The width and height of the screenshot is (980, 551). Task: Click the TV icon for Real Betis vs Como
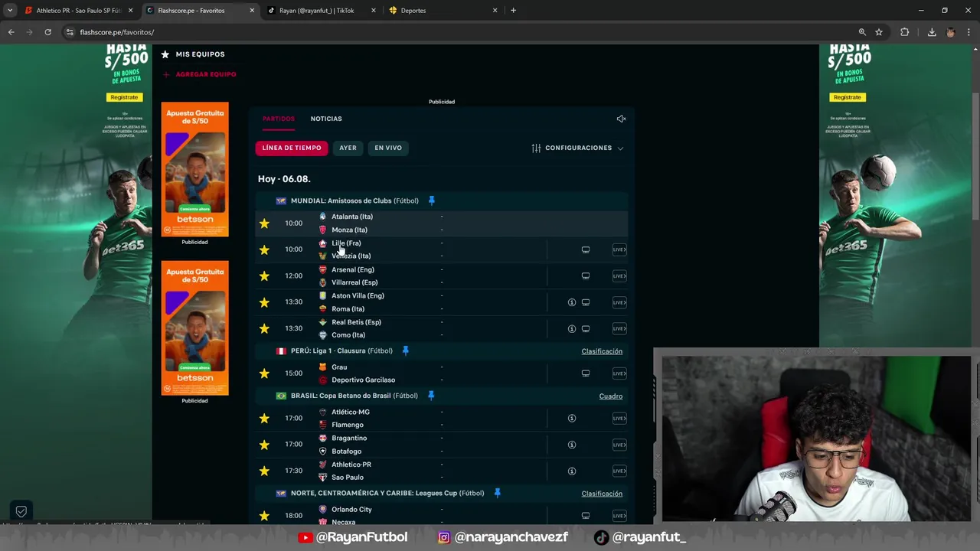[586, 328]
